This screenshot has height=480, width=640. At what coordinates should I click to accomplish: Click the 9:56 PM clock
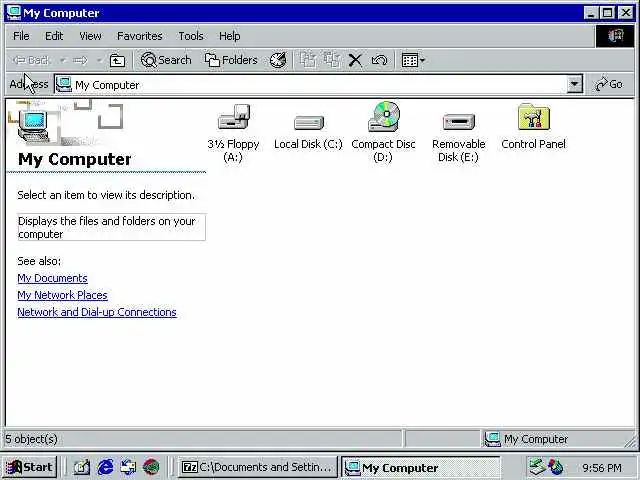click(602, 468)
